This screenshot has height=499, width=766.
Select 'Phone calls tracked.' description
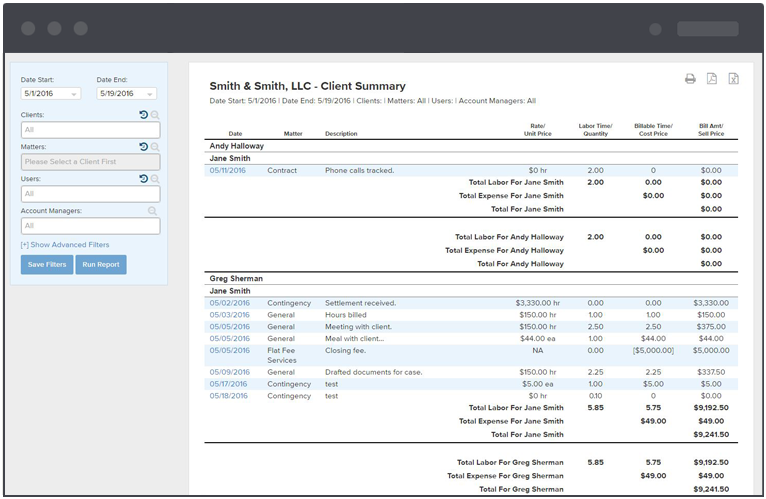pos(360,171)
